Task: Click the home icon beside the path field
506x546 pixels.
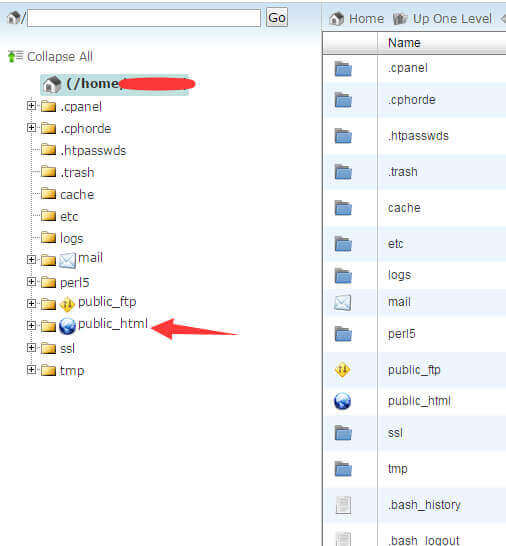Action: (14, 17)
